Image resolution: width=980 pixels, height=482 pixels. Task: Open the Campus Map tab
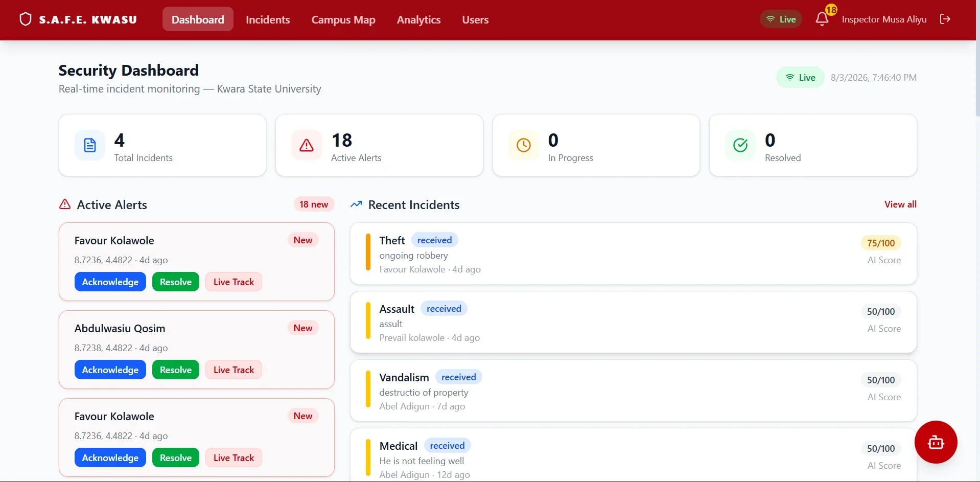pyautogui.click(x=343, y=19)
